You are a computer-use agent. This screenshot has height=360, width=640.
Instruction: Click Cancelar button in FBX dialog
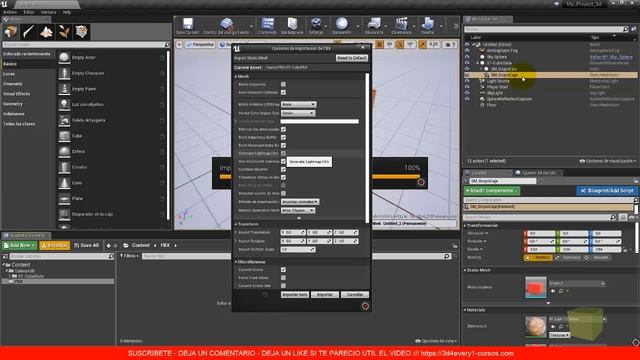355,294
